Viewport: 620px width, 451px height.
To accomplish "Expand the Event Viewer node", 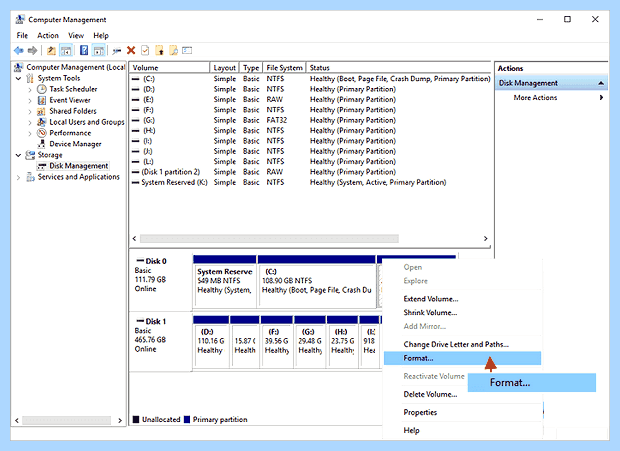I will [x=30, y=100].
